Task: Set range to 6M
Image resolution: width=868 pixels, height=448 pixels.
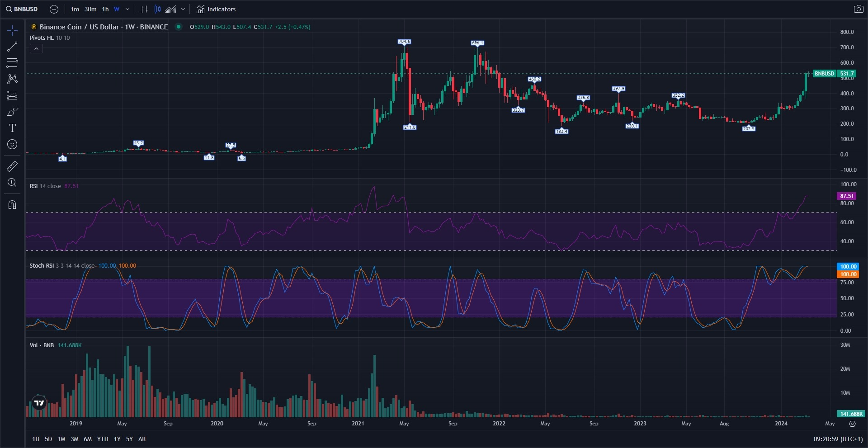Action: point(88,439)
